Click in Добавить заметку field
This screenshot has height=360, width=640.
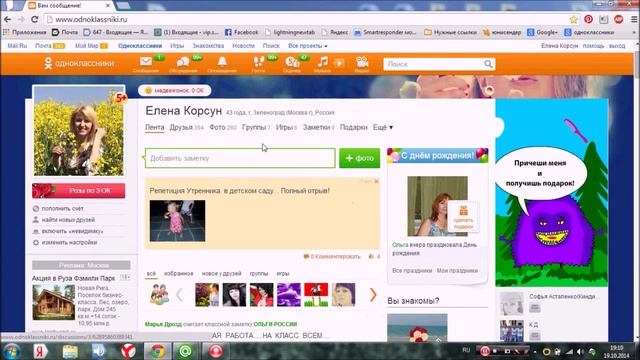click(240, 158)
